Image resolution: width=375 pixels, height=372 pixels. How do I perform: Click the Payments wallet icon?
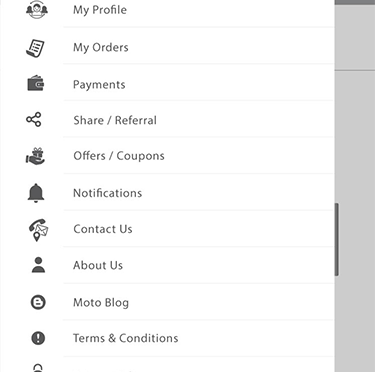coord(36,83)
